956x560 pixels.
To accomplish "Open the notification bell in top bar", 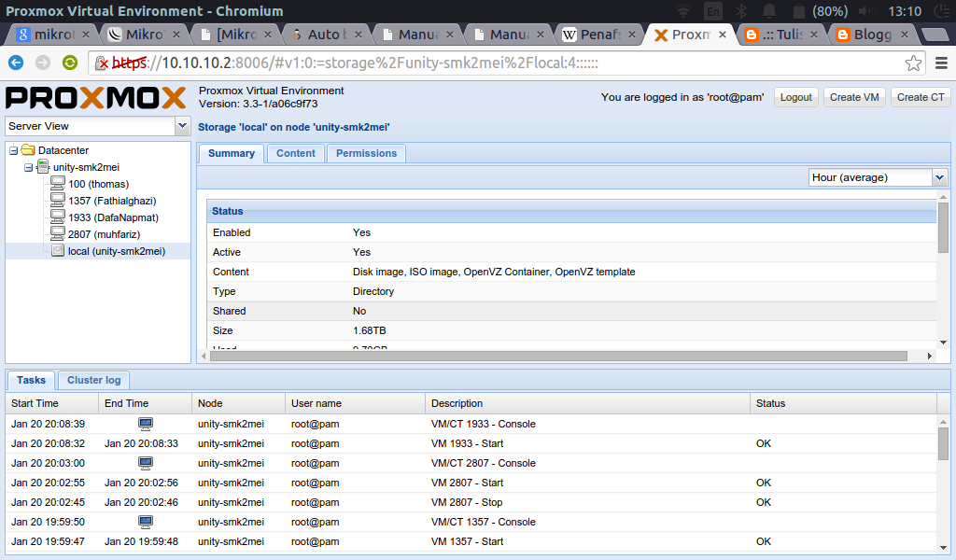I will 769,11.
